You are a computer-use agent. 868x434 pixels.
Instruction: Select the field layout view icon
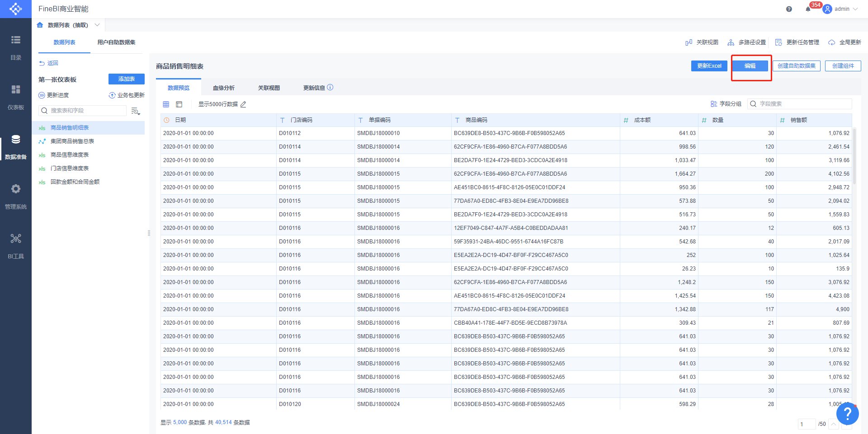click(179, 104)
